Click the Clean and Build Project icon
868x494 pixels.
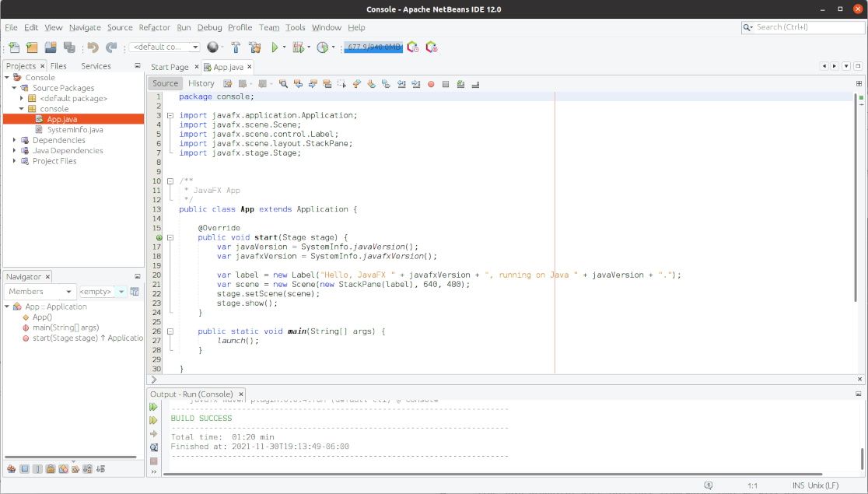[254, 47]
